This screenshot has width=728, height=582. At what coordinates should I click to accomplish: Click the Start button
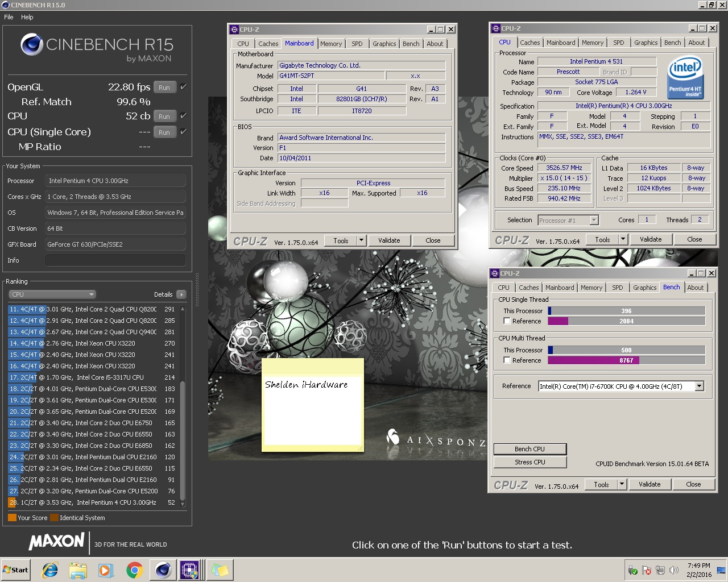pyautogui.click(x=16, y=570)
